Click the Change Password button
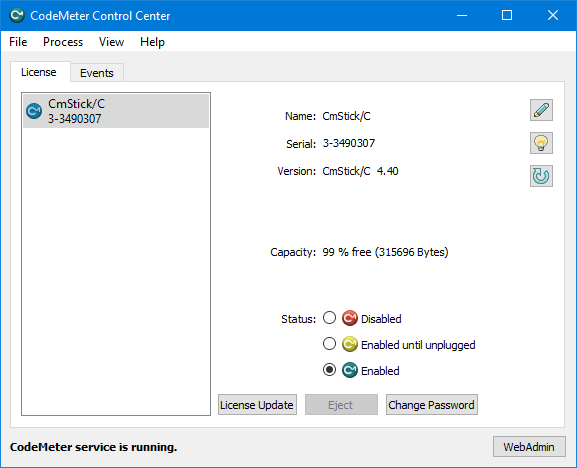 [432, 405]
